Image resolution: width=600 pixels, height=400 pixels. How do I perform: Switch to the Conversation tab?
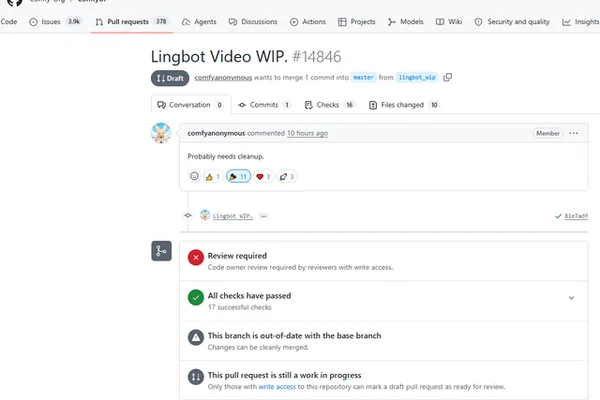click(191, 104)
